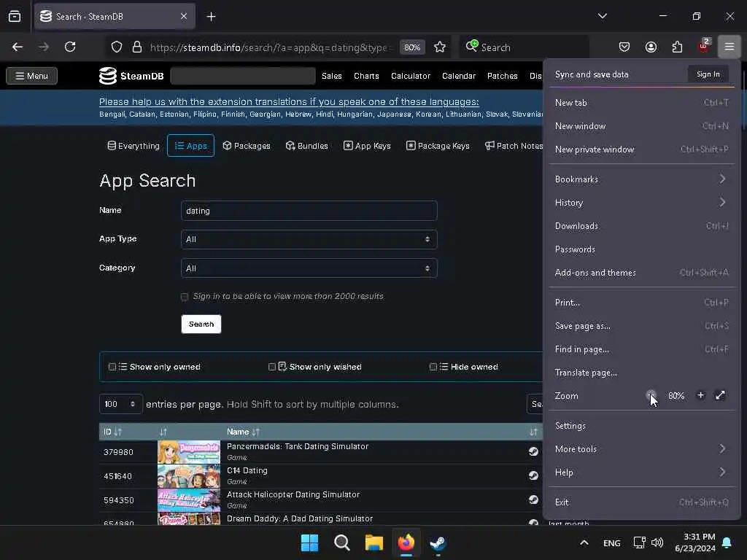
Task: Open the extensions puzzle icon
Action: 677,47
